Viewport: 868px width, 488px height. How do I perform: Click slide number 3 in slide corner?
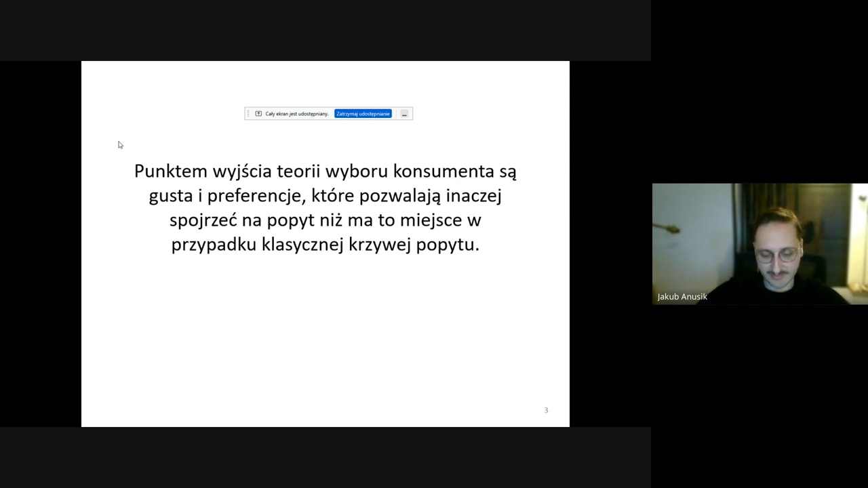[x=546, y=410]
